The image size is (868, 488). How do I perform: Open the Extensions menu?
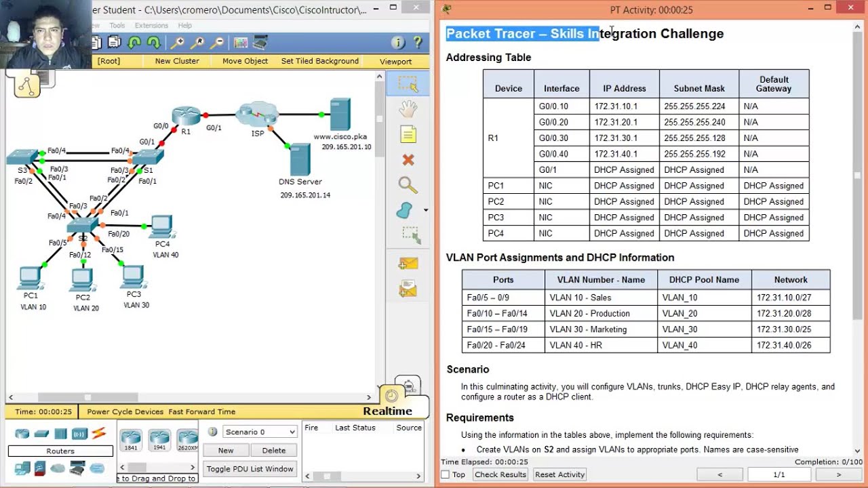[x=151, y=26]
